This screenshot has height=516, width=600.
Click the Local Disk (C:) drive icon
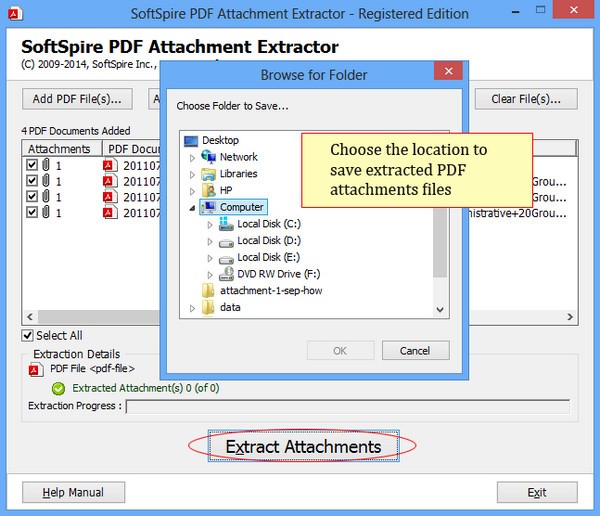point(226,224)
